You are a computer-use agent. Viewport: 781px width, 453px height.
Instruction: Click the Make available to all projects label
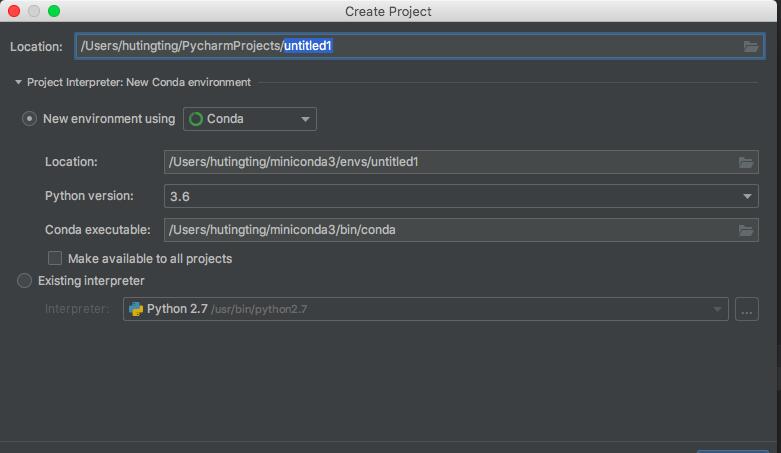pos(150,259)
